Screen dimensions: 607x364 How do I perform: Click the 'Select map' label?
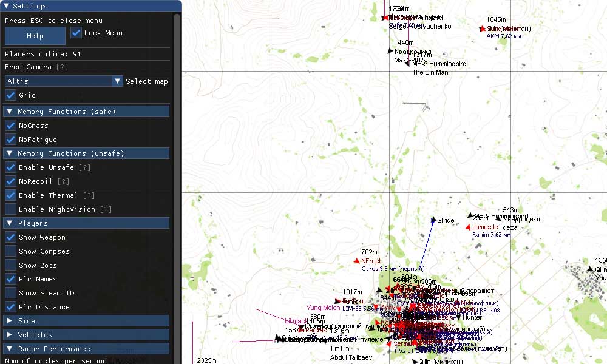pos(147,81)
